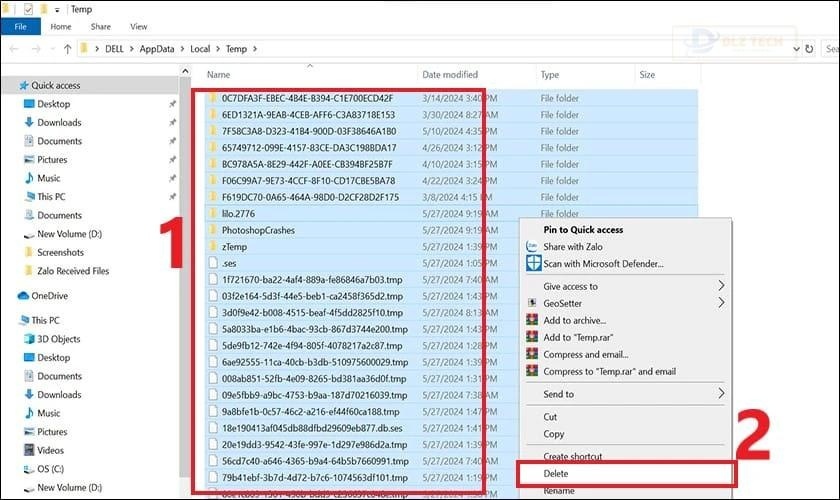Open address bar history dropdown
This screenshot has height=500, width=840.
(x=796, y=49)
